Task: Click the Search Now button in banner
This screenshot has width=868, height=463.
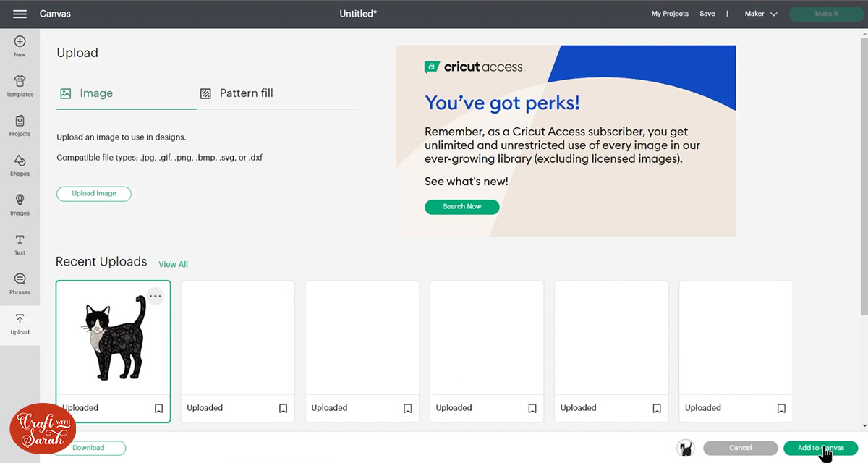Action: click(461, 206)
